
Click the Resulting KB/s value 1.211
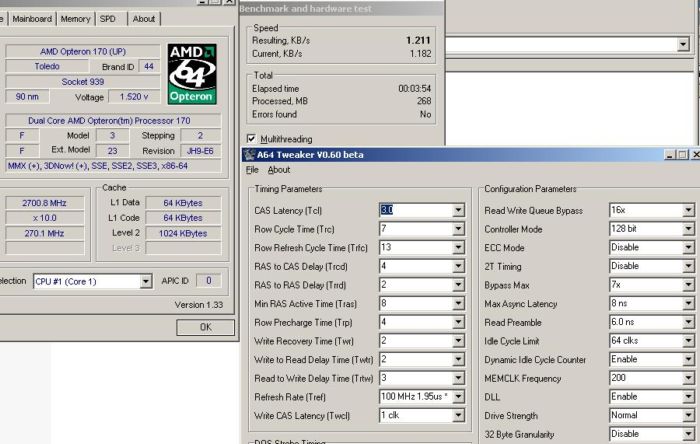pyautogui.click(x=418, y=41)
